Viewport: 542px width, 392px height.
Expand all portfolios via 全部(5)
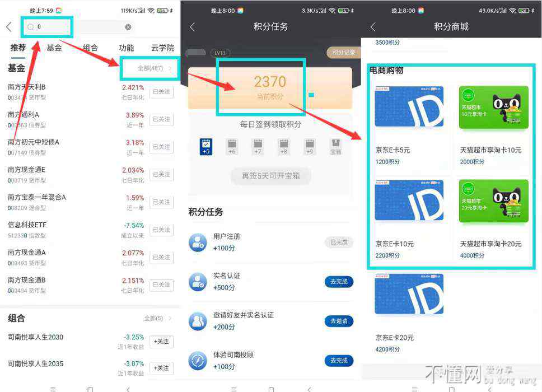click(x=157, y=318)
